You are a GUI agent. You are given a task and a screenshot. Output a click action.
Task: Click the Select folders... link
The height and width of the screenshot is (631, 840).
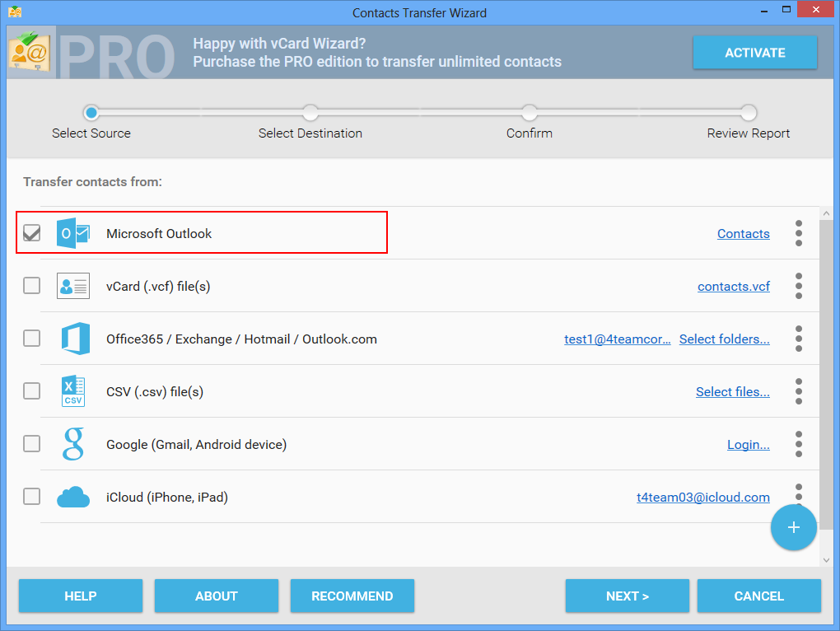coord(724,339)
